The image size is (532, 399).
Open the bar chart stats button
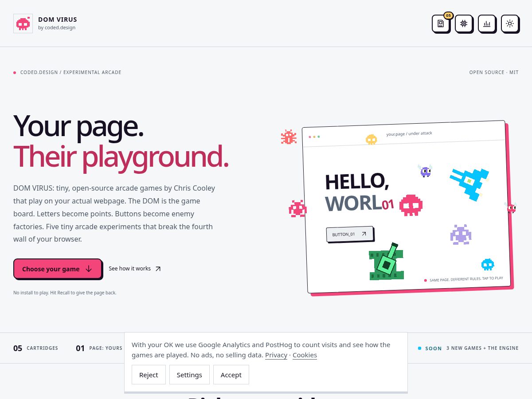click(487, 23)
